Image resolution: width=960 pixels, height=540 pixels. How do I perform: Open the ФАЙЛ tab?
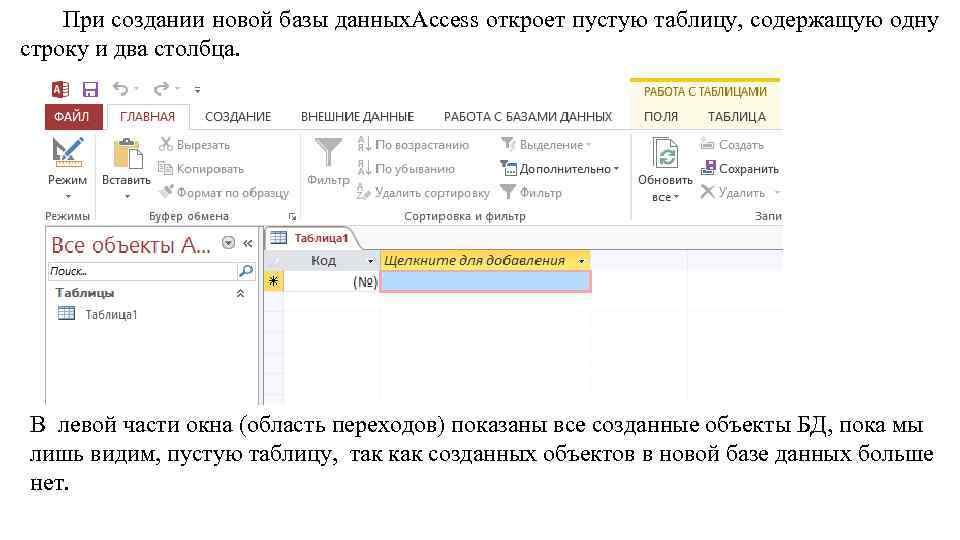pyautogui.click(x=72, y=116)
